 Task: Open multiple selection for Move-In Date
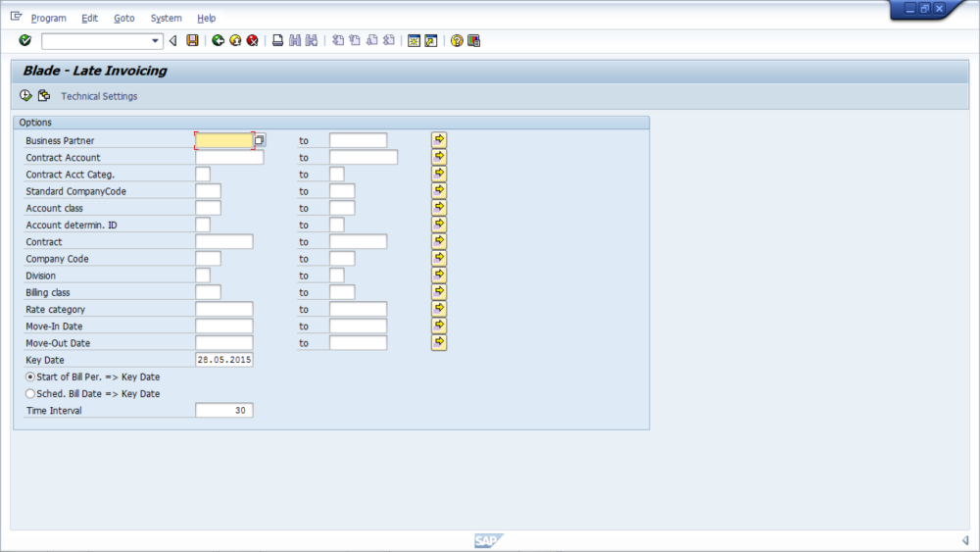(439, 326)
